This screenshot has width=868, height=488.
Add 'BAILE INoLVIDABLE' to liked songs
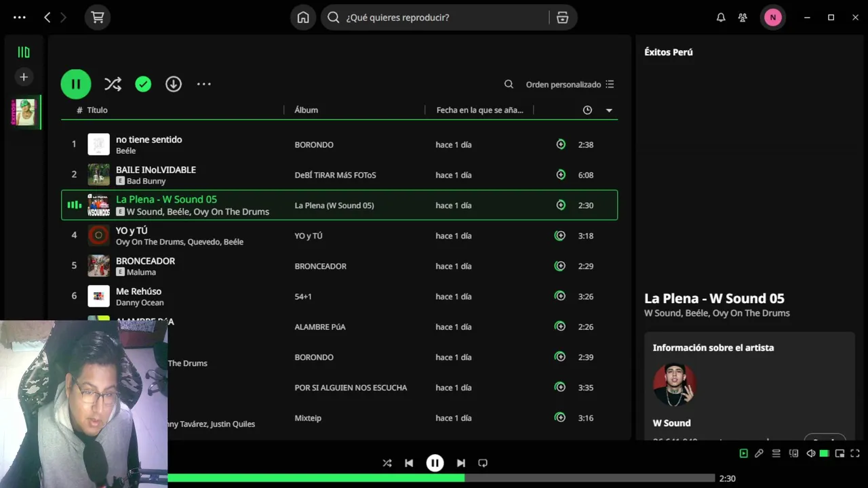click(x=561, y=174)
